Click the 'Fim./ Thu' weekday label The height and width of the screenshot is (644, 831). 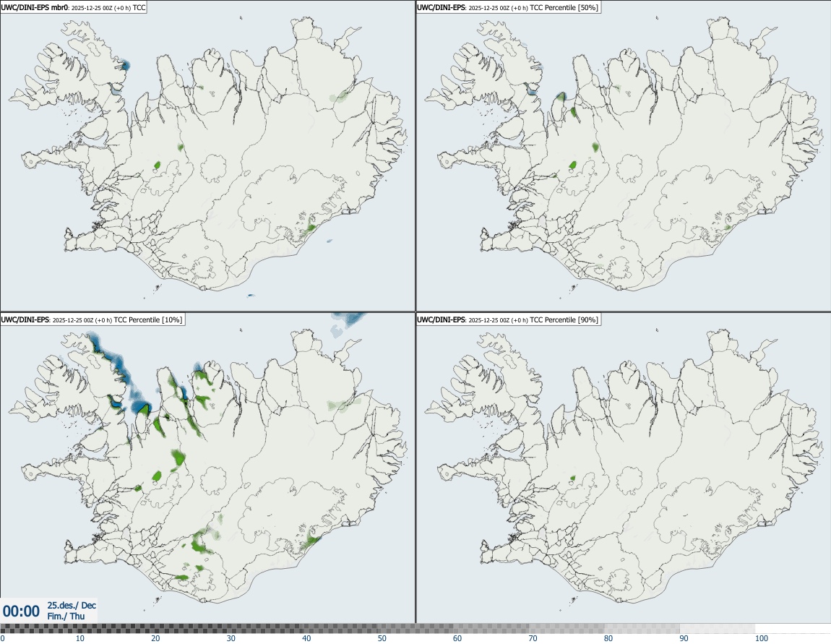(x=66, y=616)
